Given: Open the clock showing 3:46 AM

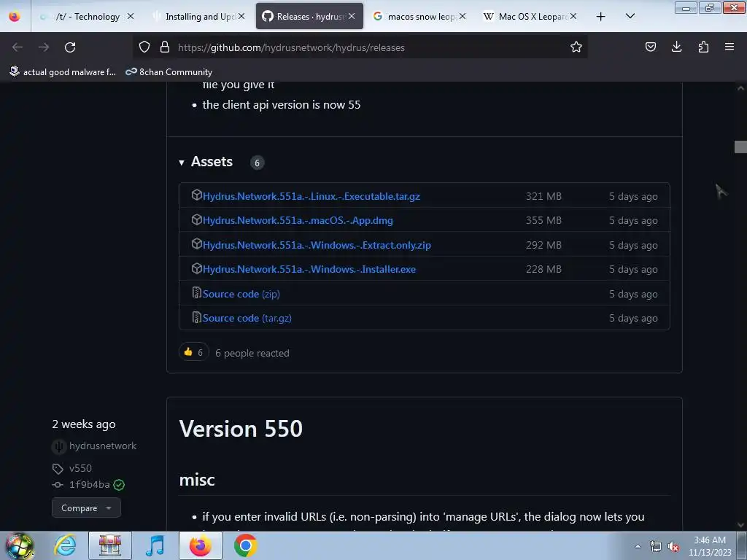Looking at the screenshot, I should [710, 545].
